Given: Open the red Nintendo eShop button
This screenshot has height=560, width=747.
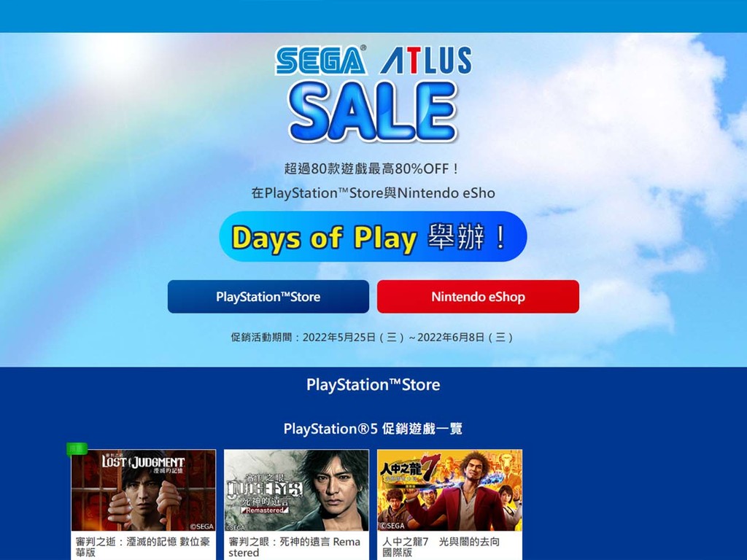Looking at the screenshot, I should [x=479, y=297].
